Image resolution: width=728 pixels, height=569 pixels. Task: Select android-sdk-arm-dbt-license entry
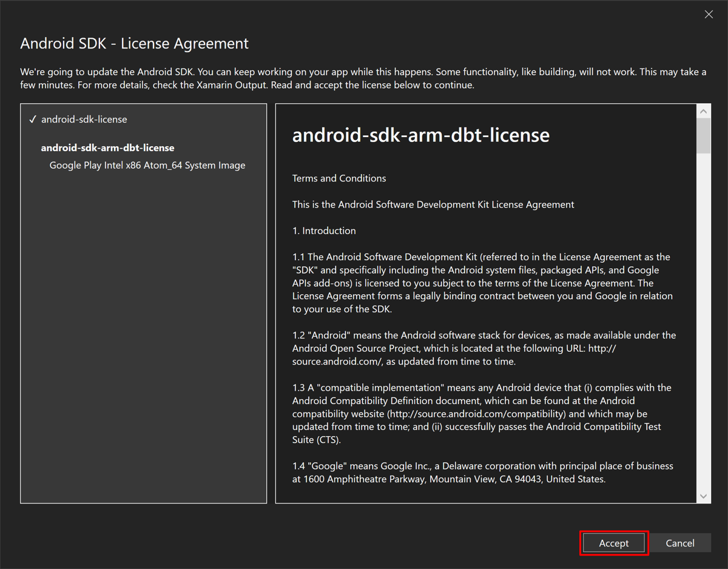pos(108,147)
